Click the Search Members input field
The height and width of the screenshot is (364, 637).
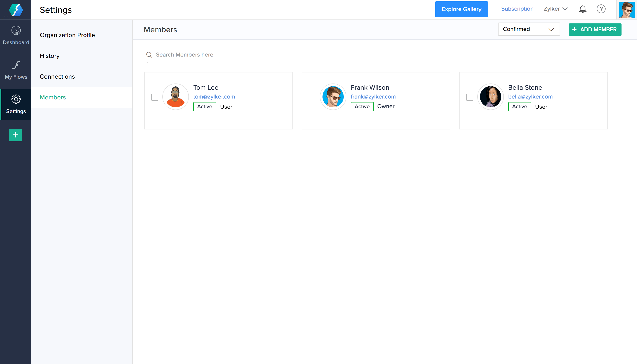217,55
